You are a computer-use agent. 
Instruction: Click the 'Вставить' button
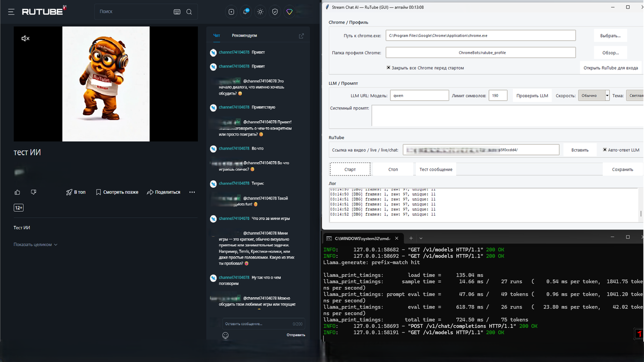(580, 150)
